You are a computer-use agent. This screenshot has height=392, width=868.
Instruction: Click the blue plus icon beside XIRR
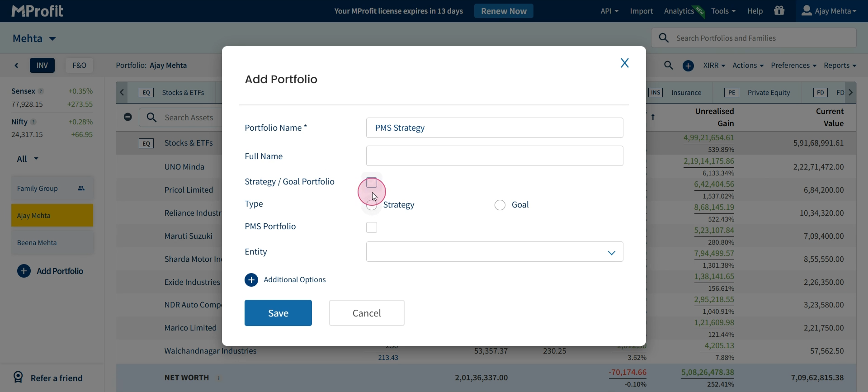tap(688, 66)
